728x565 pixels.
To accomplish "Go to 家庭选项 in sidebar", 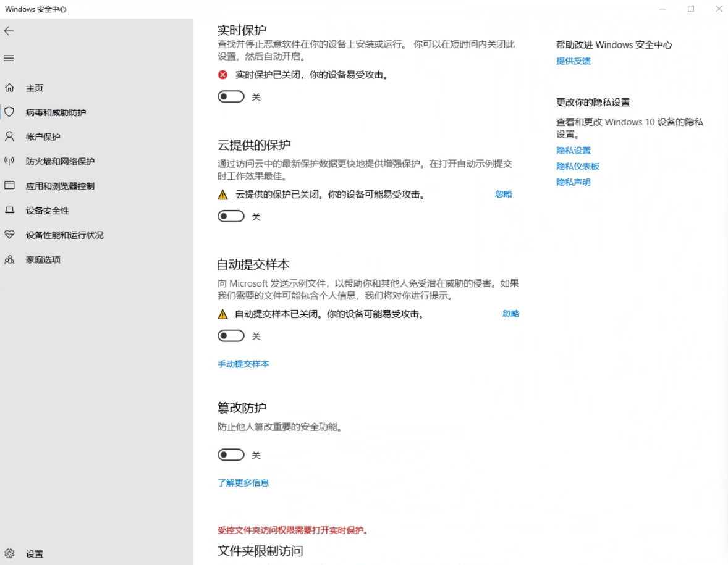I will coord(43,259).
